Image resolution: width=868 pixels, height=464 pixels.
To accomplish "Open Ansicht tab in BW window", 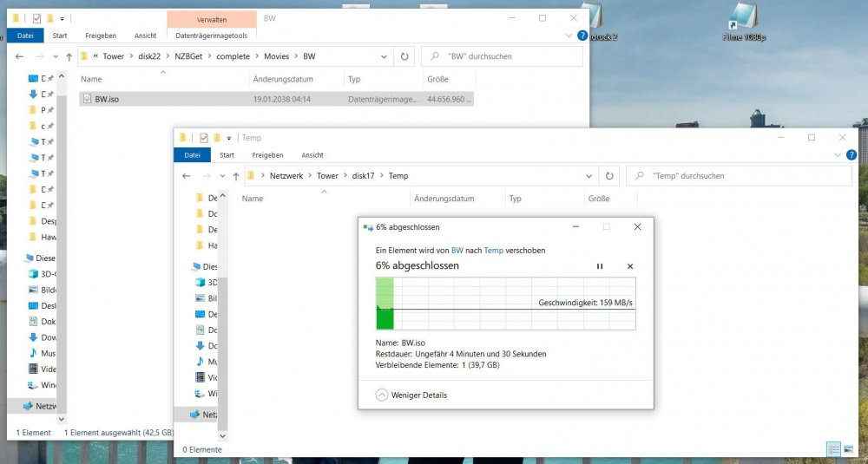I will coord(145,36).
